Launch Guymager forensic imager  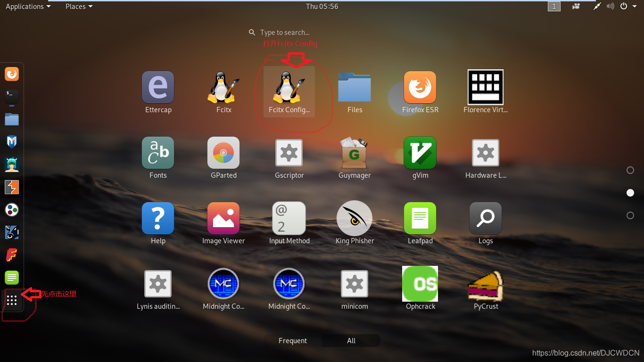point(355,158)
